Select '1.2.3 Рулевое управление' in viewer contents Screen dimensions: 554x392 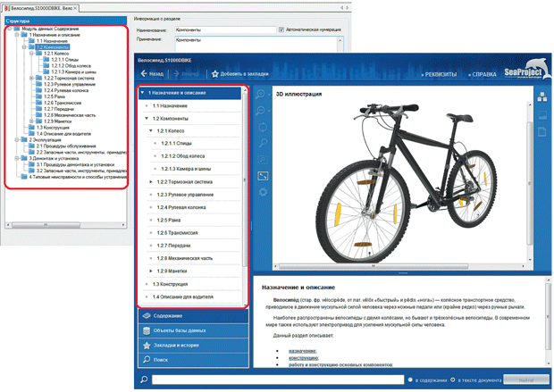[185, 195]
